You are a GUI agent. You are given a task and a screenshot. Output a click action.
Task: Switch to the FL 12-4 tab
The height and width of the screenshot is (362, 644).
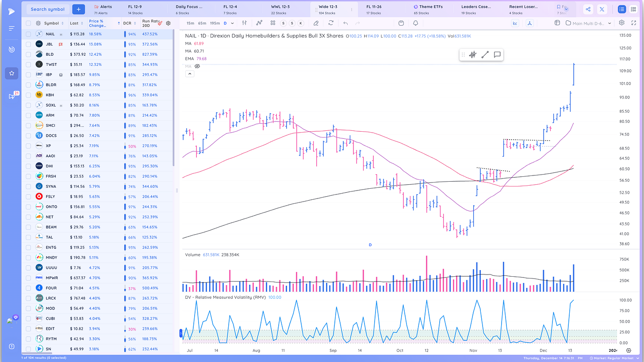click(230, 9)
